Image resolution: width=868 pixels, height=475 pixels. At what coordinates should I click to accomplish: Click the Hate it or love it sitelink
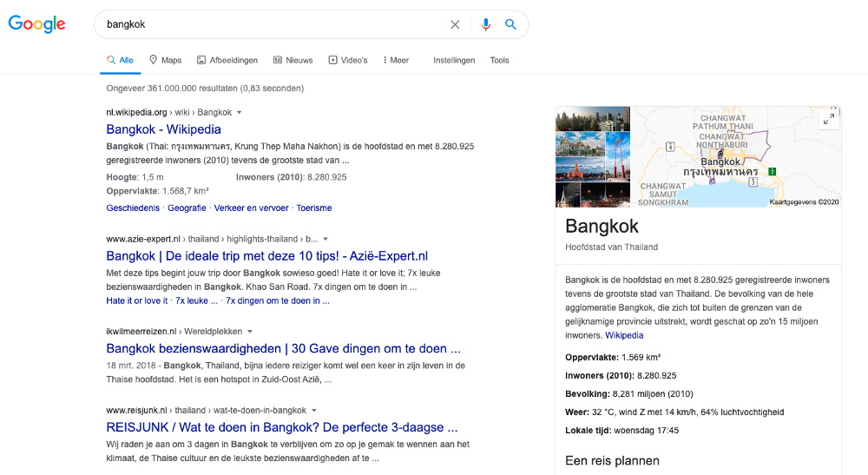137,300
